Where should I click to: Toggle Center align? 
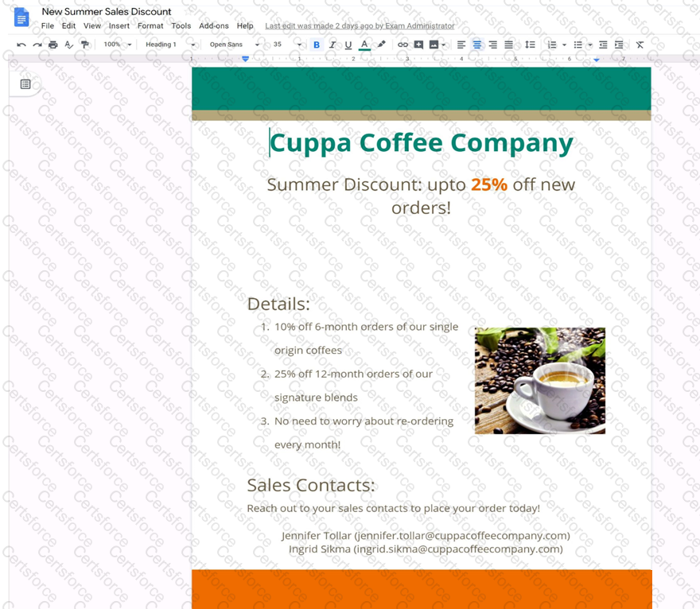tap(477, 45)
